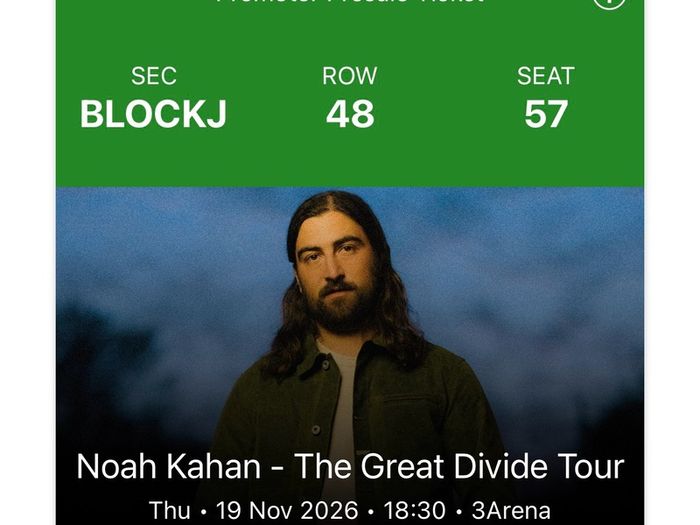Screen dimensions: 700x525
Task: Tap the white margin right of ticket
Action: point(672,262)
